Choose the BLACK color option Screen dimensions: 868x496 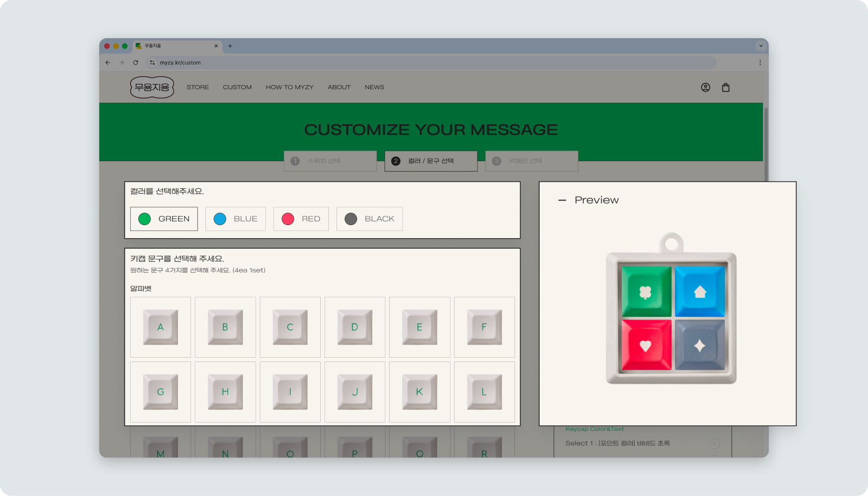click(369, 219)
